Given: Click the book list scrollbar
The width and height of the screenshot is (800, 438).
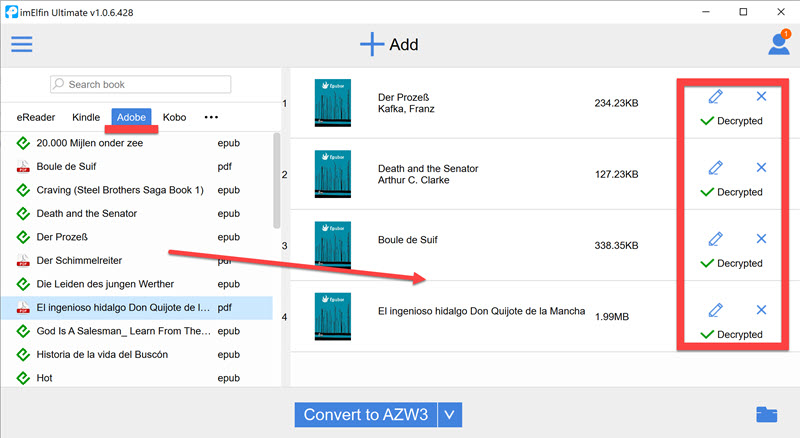Looking at the screenshot, I should [x=277, y=180].
